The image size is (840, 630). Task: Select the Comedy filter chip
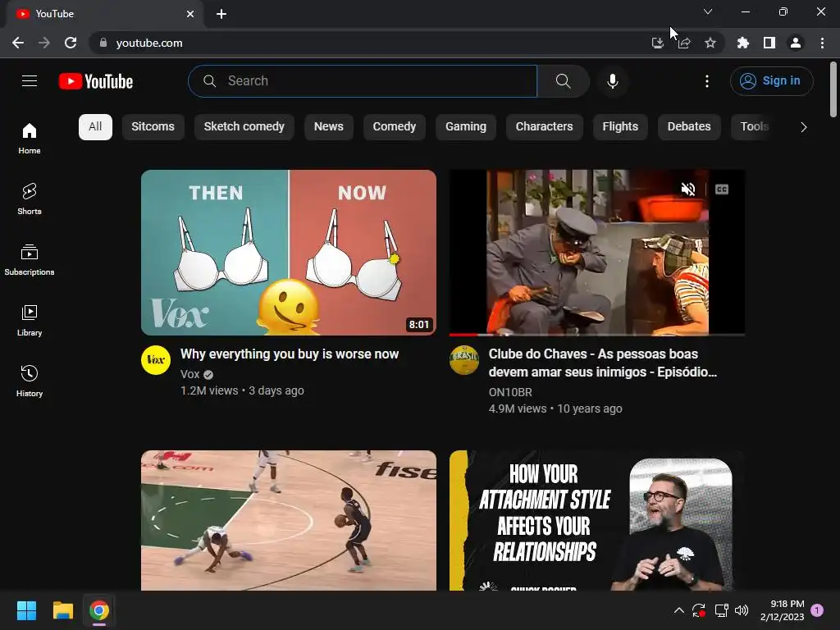[395, 127]
